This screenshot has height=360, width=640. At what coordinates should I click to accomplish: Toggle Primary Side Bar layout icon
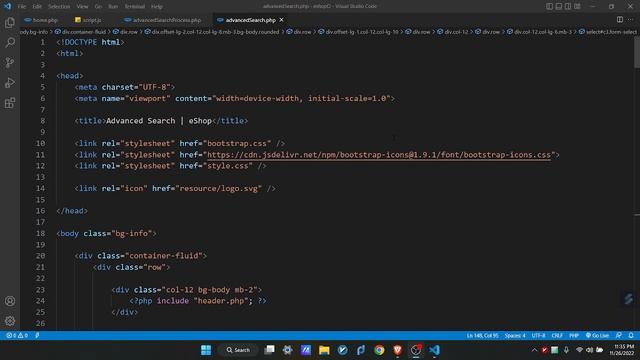(x=549, y=6)
